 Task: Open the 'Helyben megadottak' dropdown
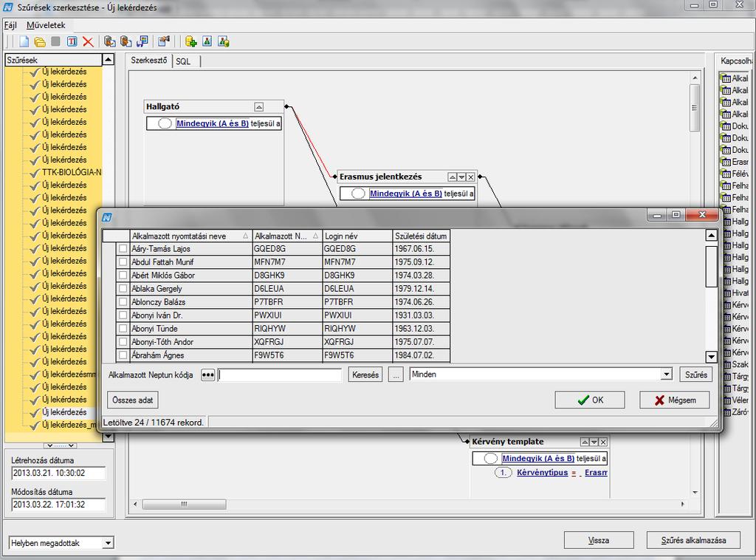click(x=108, y=543)
